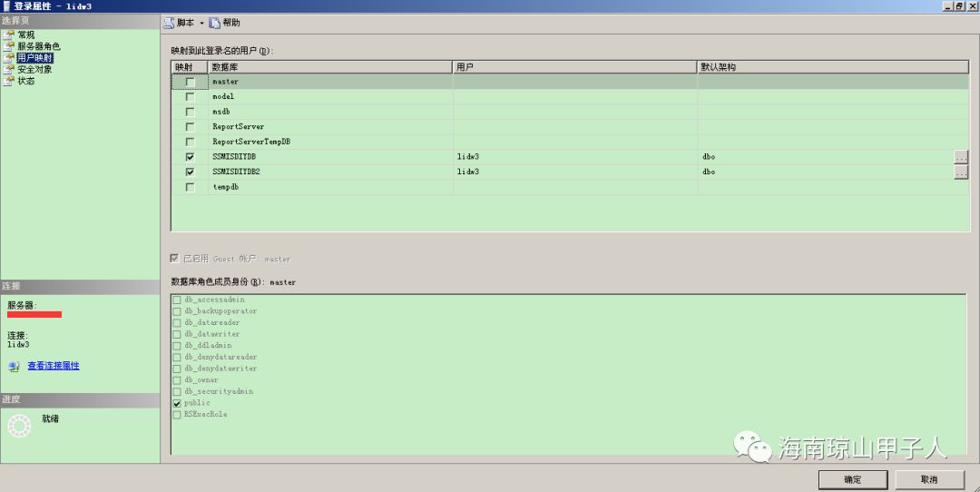Select the 安全对象 page
The height and width of the screenshot is (492, 980).
click(x=34, y=69)
